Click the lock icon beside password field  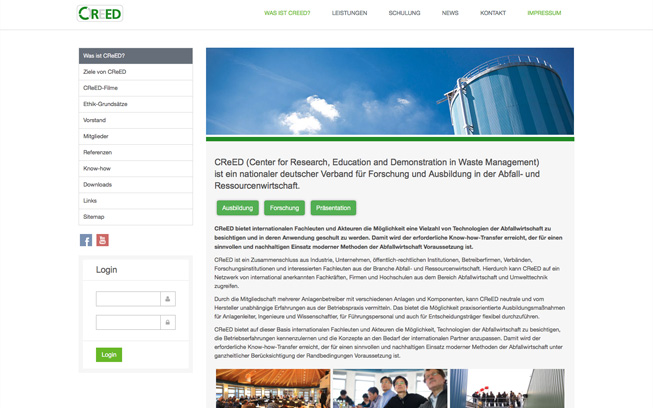(x=168, y=322)
